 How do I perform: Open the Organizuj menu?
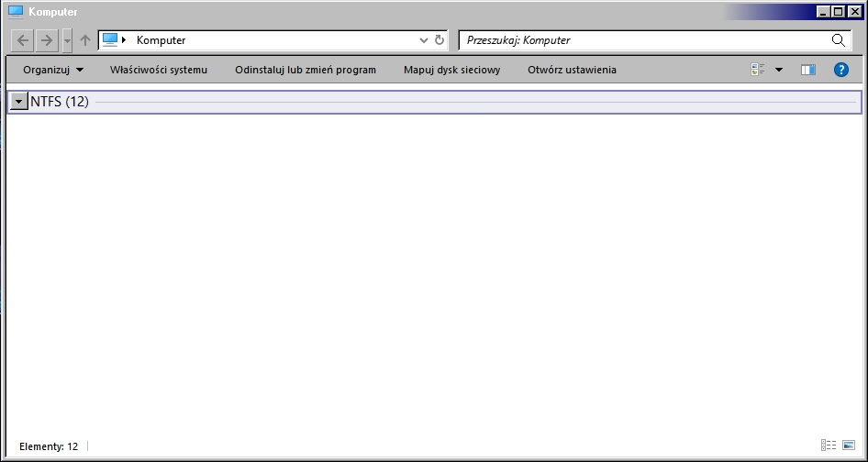53,70
